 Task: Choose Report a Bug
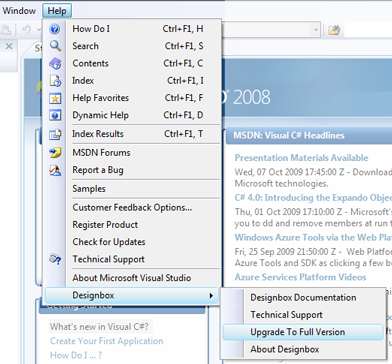pyautogui.click(x=132, y=170)
